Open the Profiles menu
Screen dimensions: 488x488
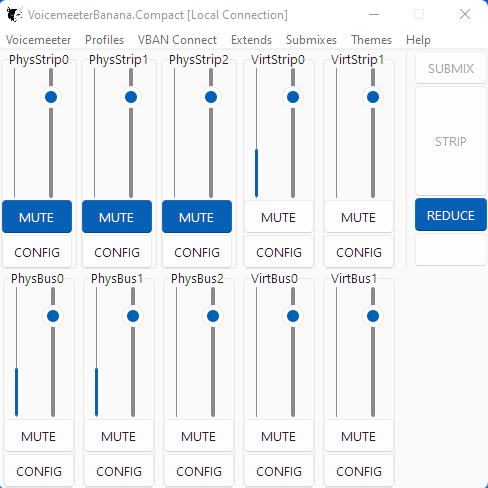point(104,40)
